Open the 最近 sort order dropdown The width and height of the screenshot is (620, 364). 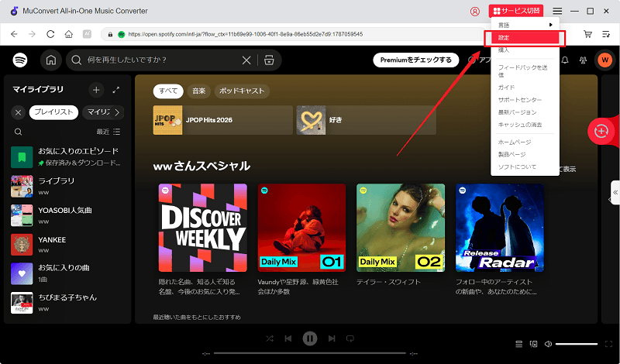pyautogui.click(x=108, y=132)
